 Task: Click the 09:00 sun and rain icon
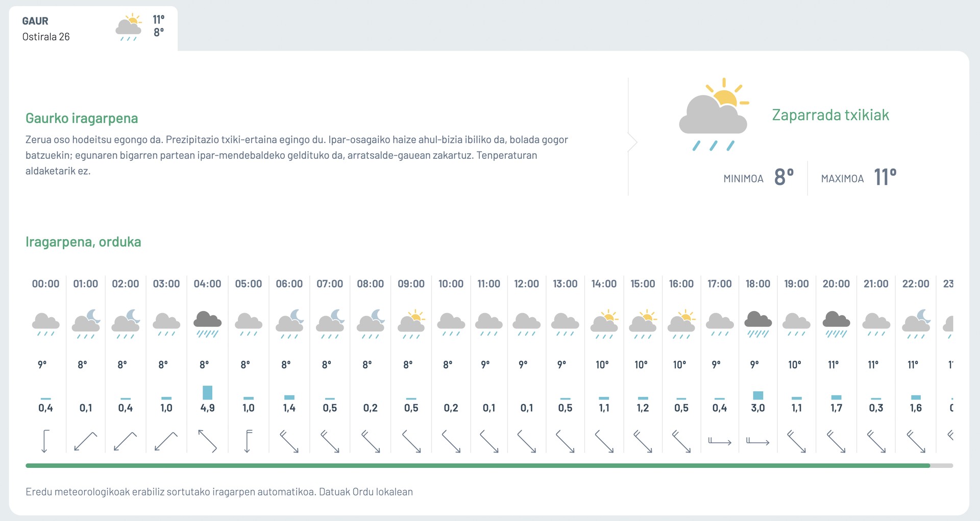411,324
